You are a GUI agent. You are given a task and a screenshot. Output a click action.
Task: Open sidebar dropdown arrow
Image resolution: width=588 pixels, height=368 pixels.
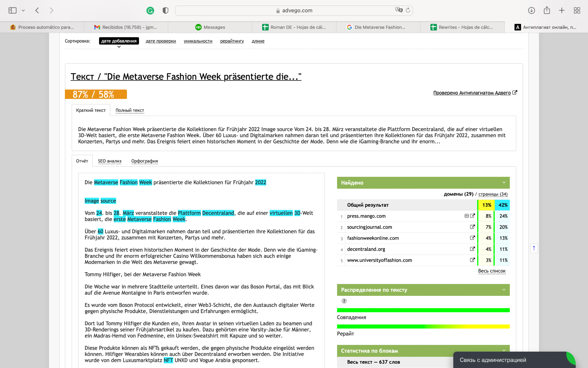coord(23,11)
